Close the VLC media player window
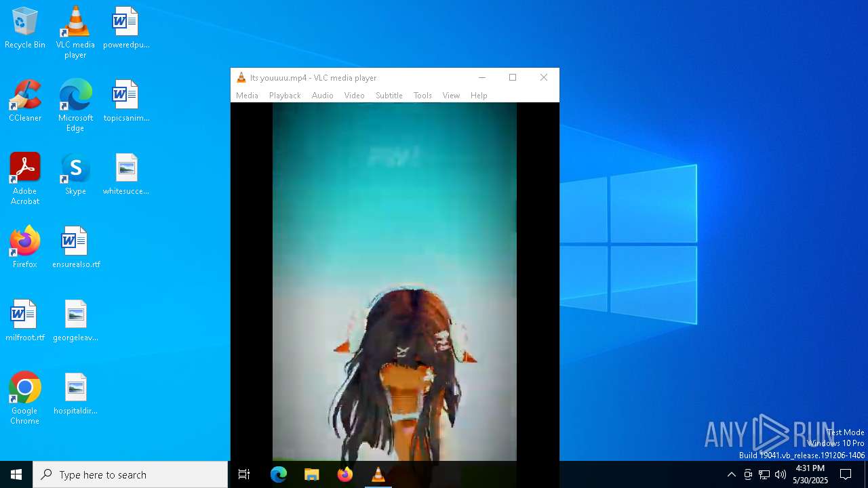 (544, 77)
